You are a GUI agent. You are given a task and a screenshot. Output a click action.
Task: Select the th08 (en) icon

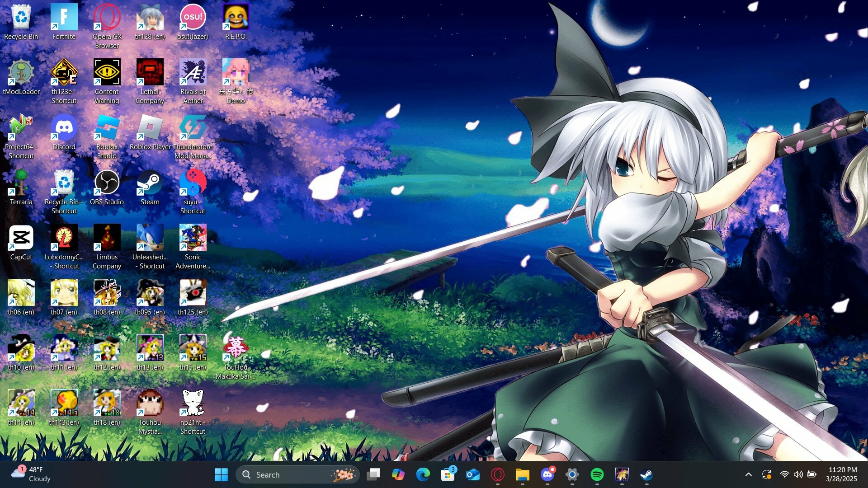107,297
